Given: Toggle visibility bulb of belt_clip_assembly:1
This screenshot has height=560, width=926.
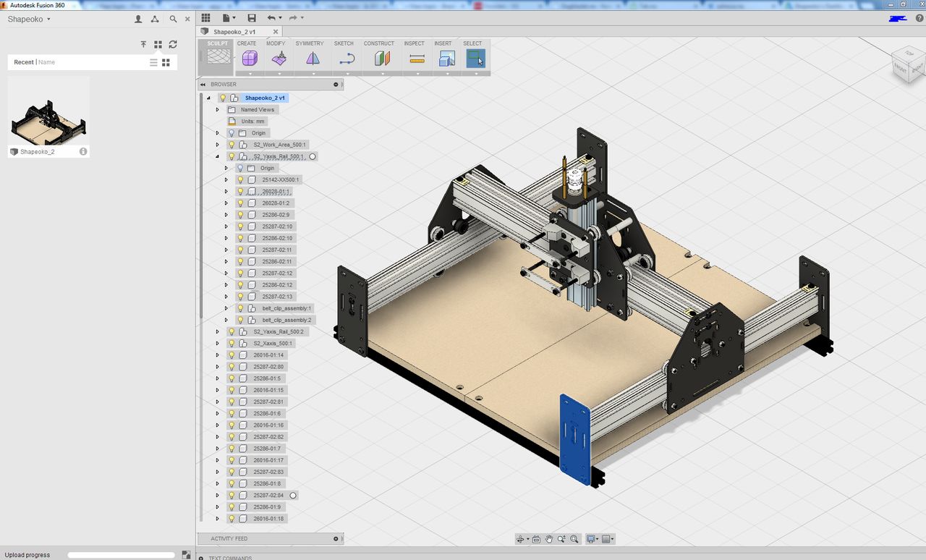Looking at the screenshot, I should (x=240, y=308).
